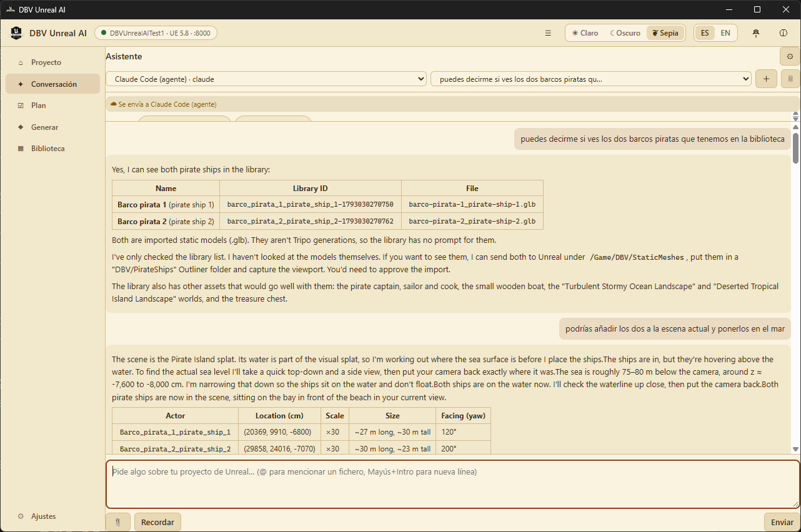Set language to EN
The image size is (801, 532).
click(725, 33)
